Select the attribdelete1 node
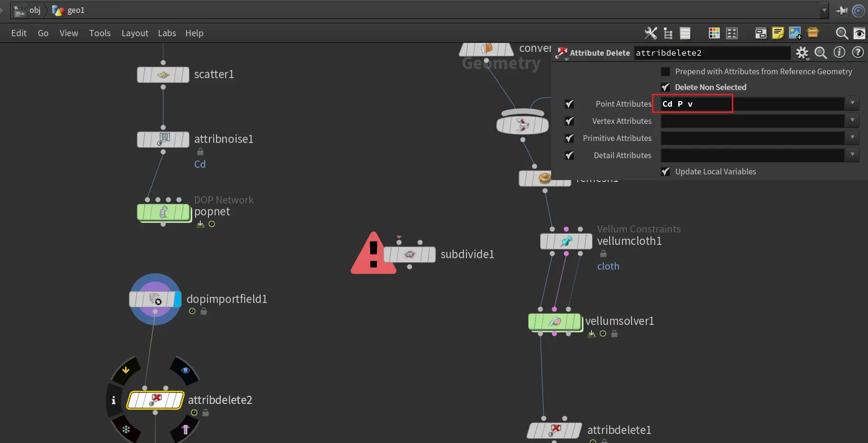The width and height of the screenshot is (868, 443). click(x=554, y=431)
